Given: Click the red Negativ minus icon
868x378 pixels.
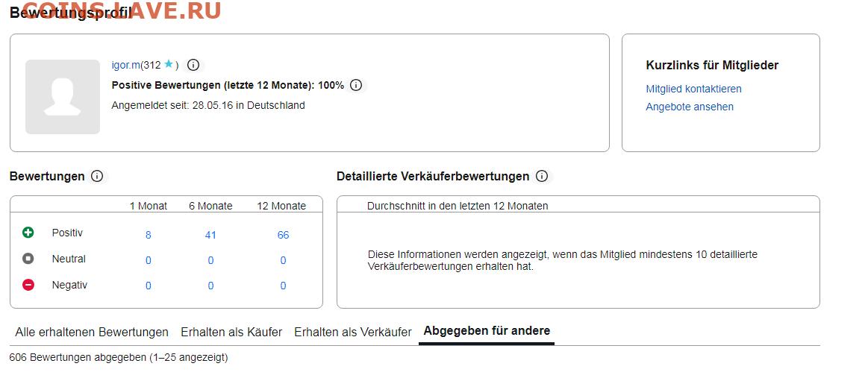Looking at the screenshot, I should click(28, 285).
